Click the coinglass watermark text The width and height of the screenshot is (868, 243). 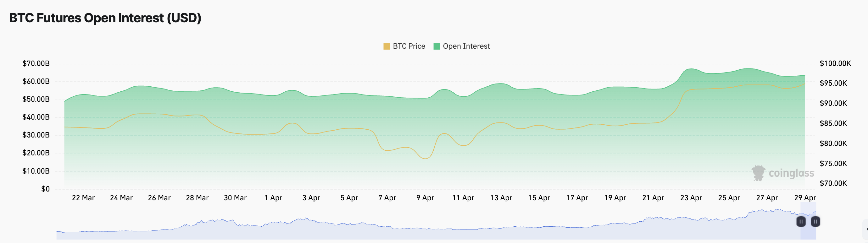point(791,173)
